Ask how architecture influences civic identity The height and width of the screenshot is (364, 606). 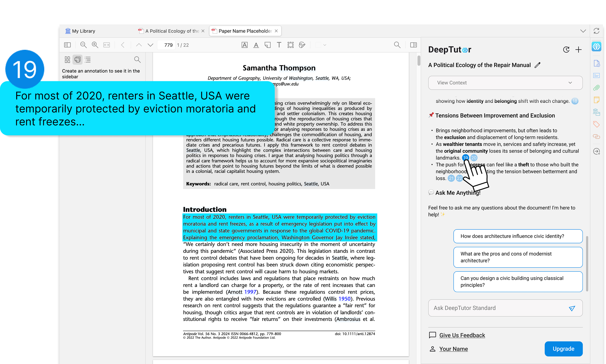click(x=518, y=236)
